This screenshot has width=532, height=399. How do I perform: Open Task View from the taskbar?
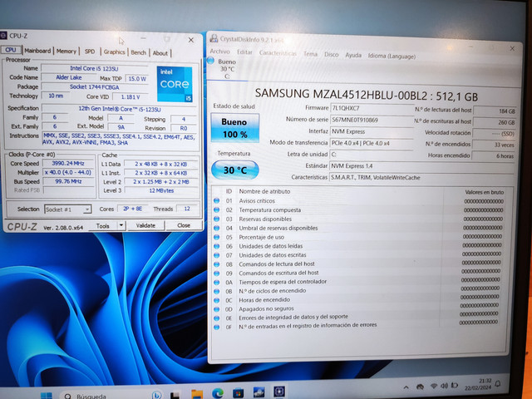coord(175,396)
